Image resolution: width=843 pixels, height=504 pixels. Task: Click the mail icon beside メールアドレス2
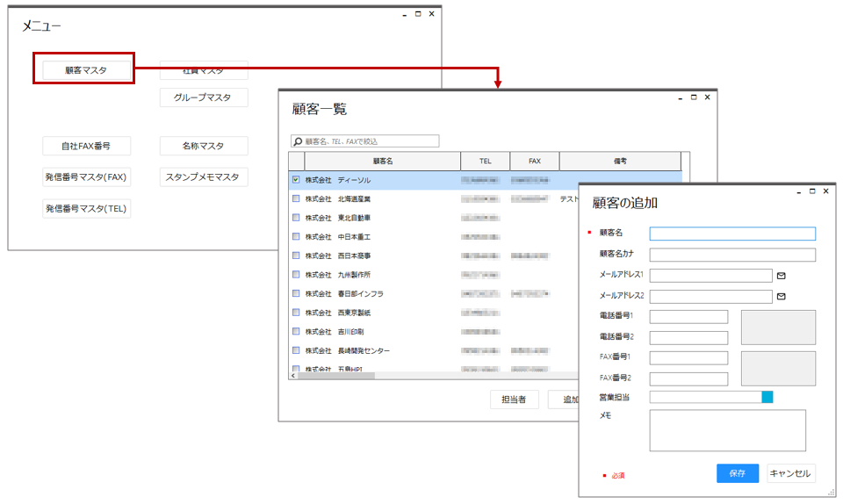(x=782, y=296)
